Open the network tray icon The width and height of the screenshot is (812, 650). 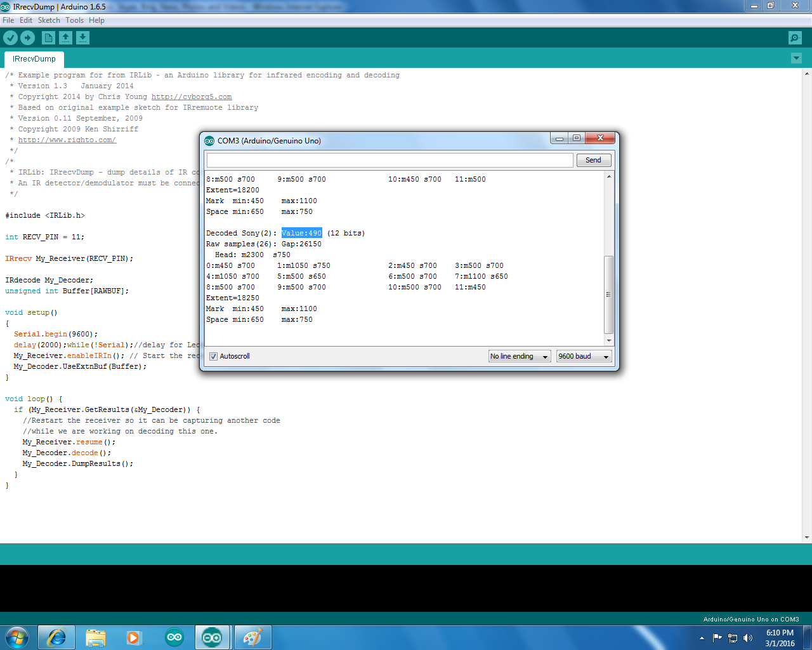(x=733, y=638)
